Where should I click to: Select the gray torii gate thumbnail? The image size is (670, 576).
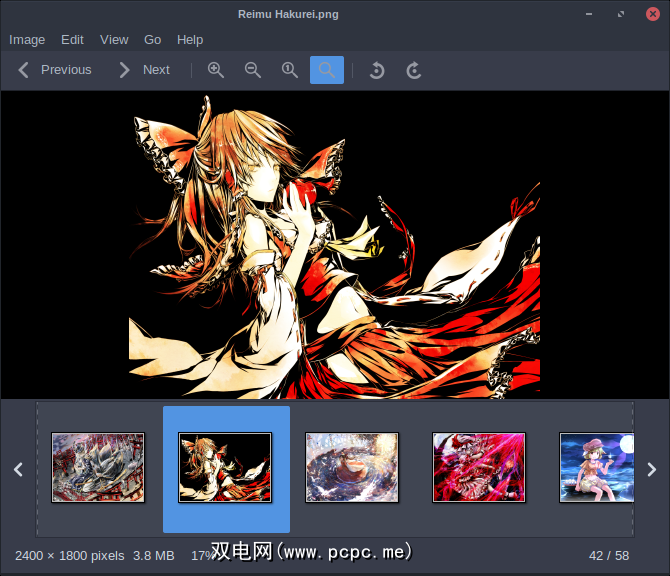tap(98, 467)
